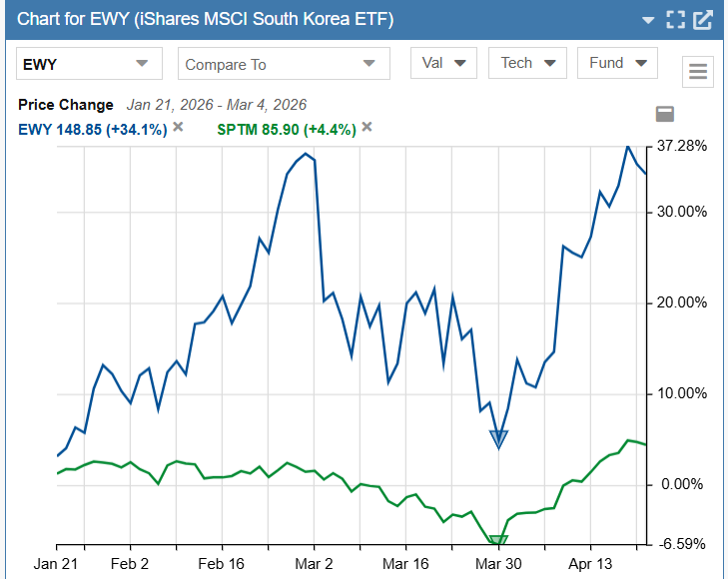Click the Mar 16 axis label
728x579 pixels.
(x=405, y=564)
